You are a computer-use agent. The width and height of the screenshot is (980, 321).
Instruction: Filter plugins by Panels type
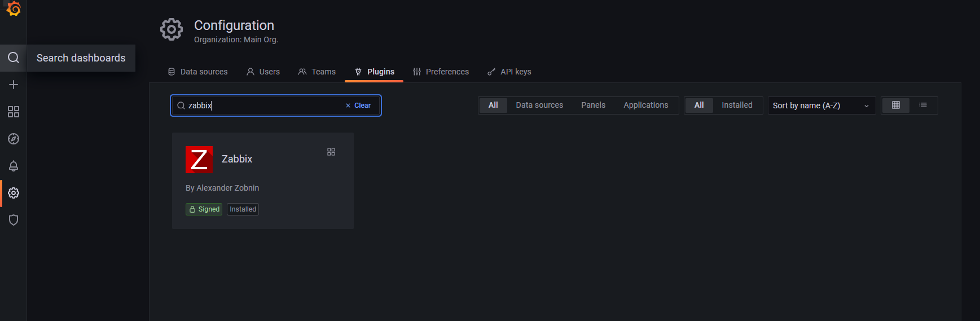pos(594,105)
